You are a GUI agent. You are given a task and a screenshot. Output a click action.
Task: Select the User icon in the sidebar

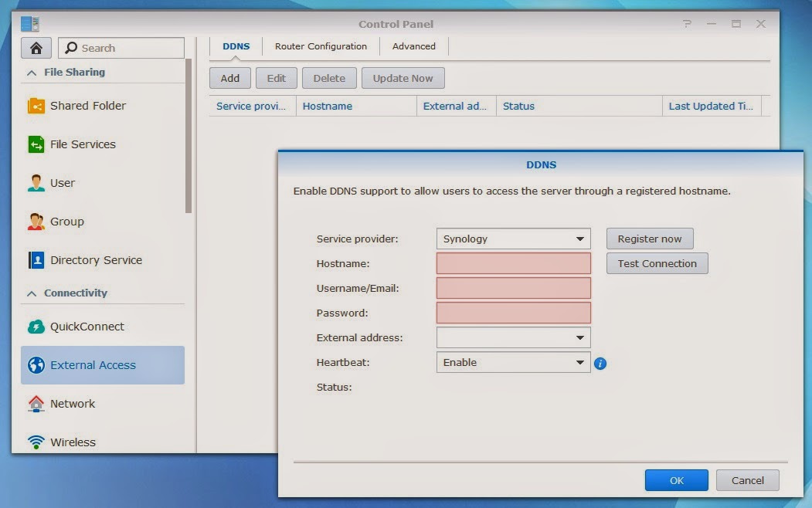click(x=36, y=183)
